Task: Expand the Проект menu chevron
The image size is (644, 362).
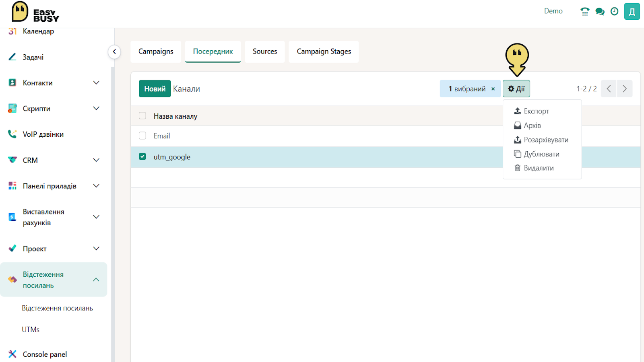Action: [x=96, y=248]
